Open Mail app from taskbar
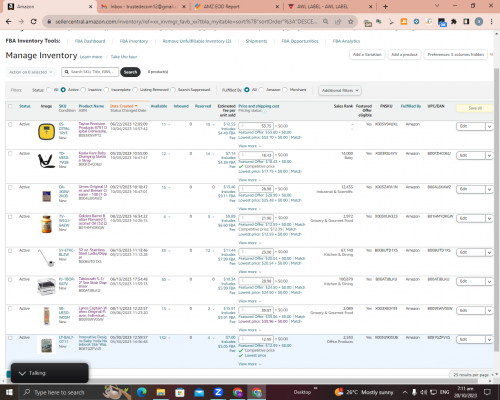Screen dimensions: 500x400 [199, 392]
